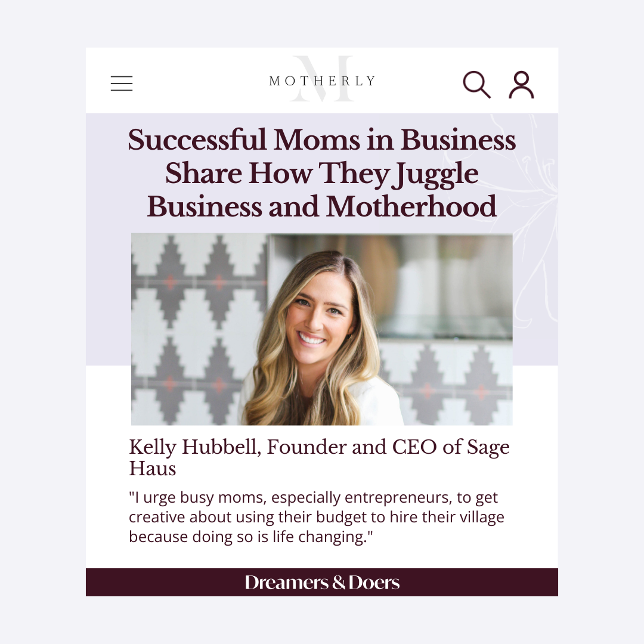Click the blurred shelf area right of the woman
The height and width of the screenshot is (644, 644).
(453, 286)
